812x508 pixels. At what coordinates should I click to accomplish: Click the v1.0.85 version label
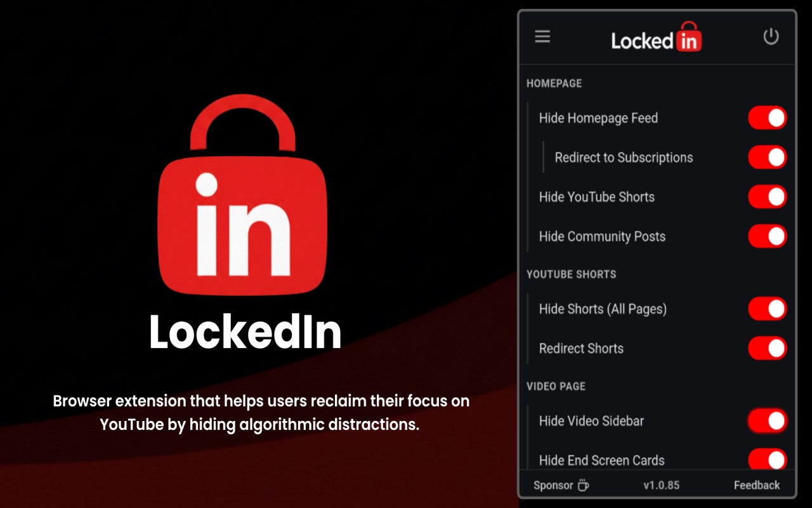click(x=661, y=485)
